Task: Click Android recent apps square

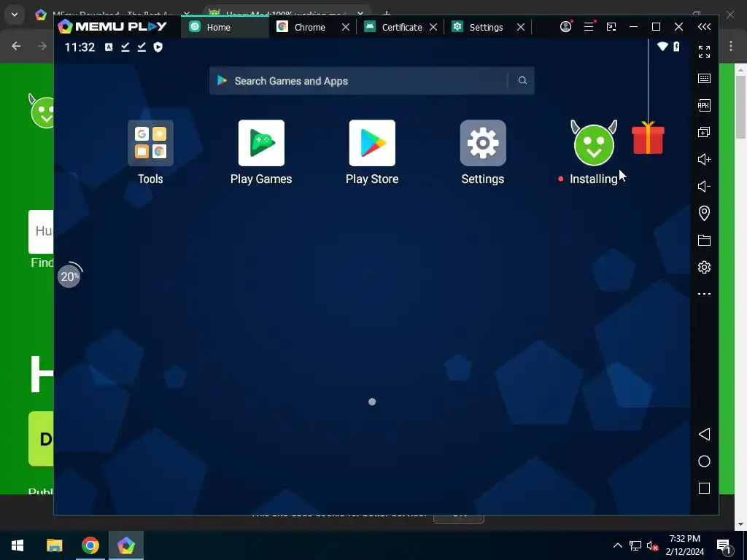Action: click(704, 488)
